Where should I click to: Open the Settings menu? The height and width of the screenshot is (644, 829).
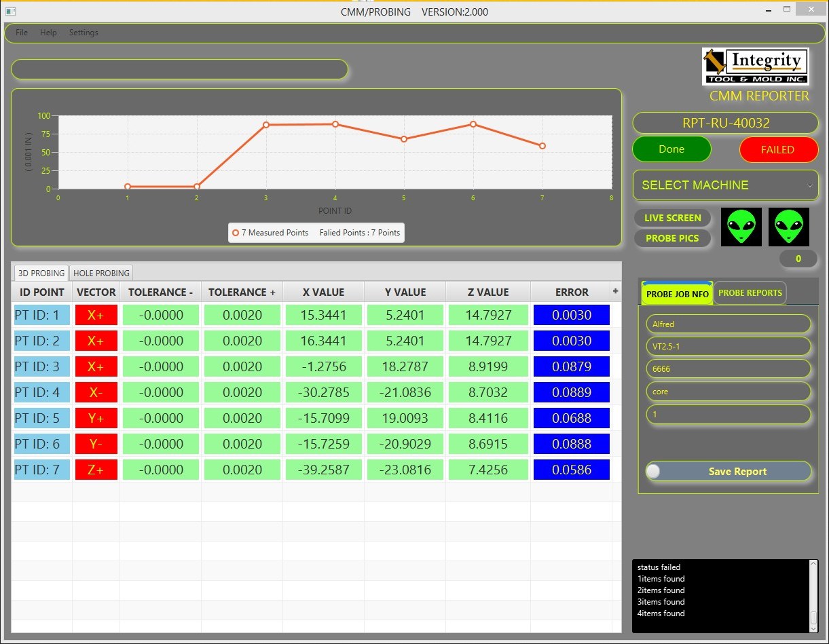click(84, 33)
